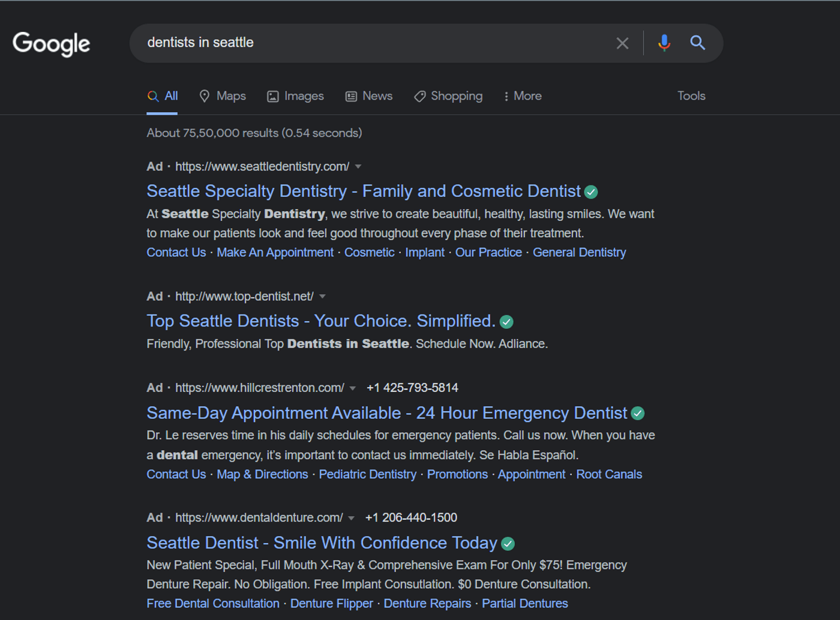Start voice search with microphone icon

click(664, 43)
